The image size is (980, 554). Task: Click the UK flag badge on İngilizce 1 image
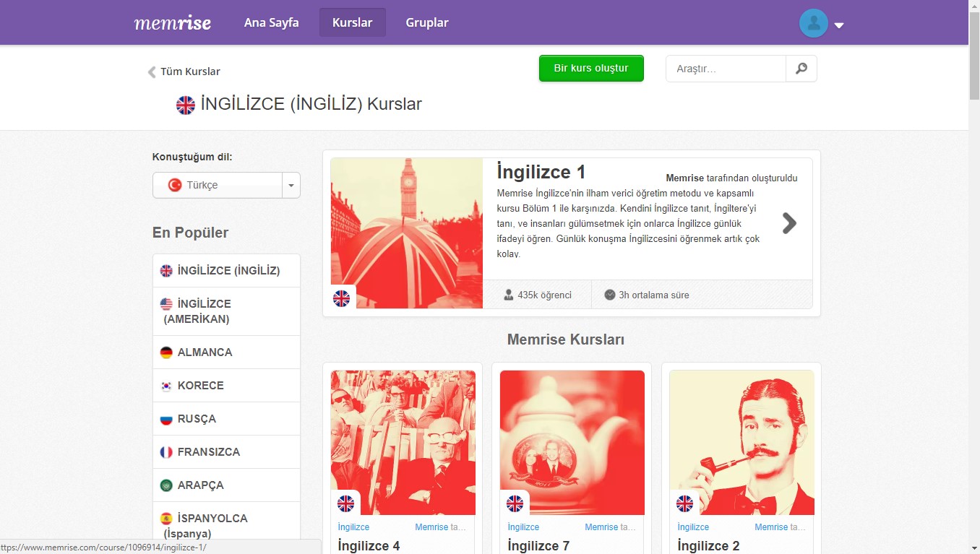point(341,298)
